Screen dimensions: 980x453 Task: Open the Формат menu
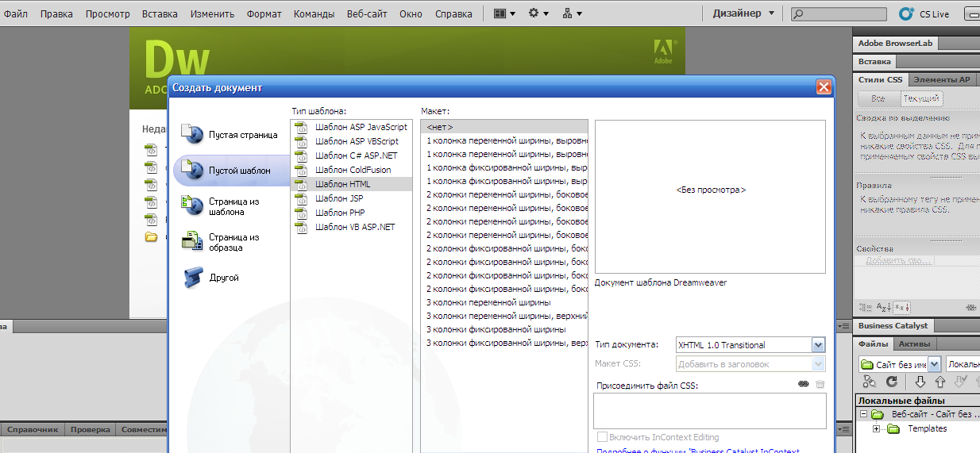[264, 13]
